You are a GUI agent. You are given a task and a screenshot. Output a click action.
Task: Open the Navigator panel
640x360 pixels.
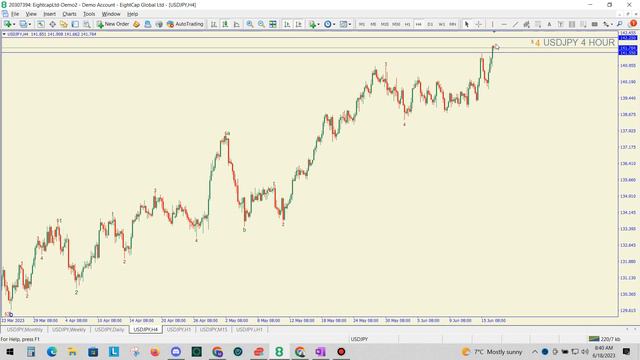pyautogui.click(x=64, y=24)
